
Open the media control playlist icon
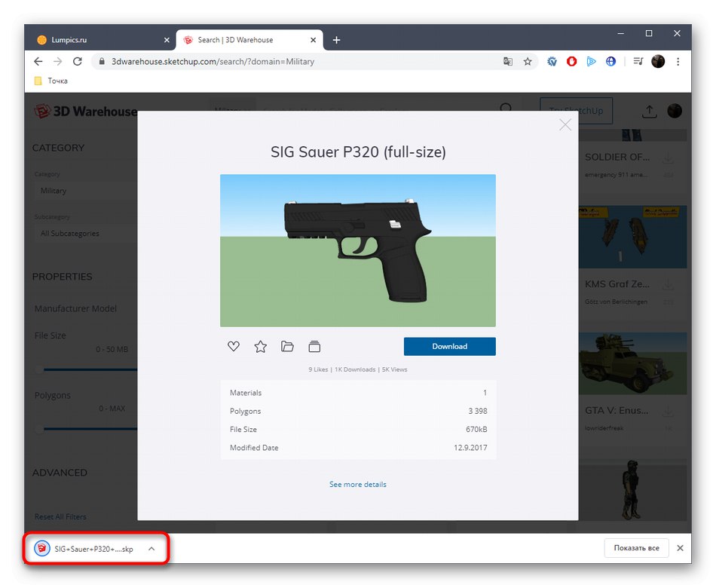pyautogui.click(x=638, y=61)
